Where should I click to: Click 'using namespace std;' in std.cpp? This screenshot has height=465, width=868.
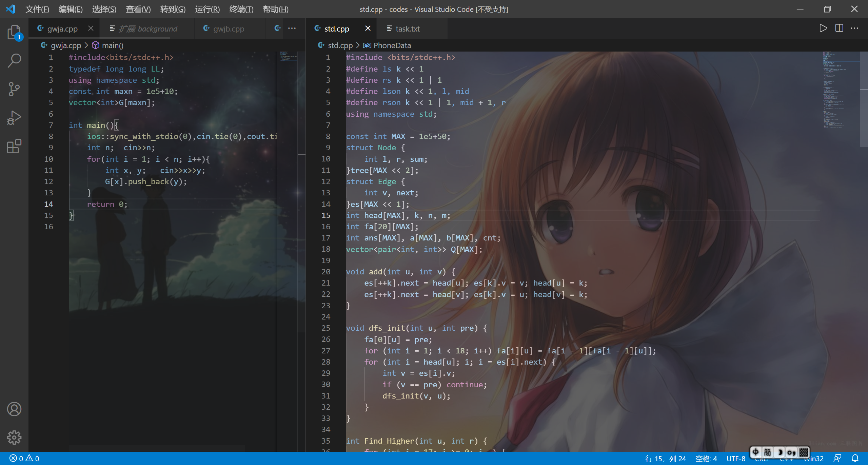click(391, 114)
